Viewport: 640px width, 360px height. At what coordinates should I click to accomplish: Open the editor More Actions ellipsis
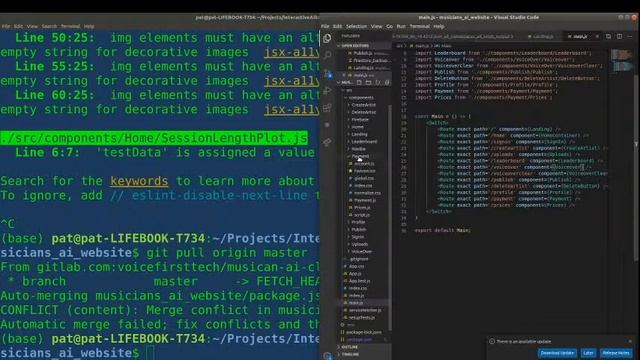(630, 36)
